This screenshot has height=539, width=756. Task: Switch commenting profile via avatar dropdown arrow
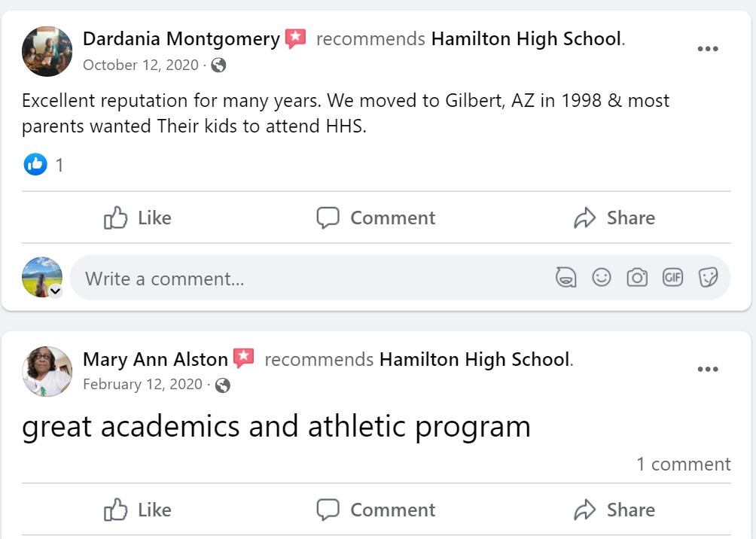[x=55, y=291]
